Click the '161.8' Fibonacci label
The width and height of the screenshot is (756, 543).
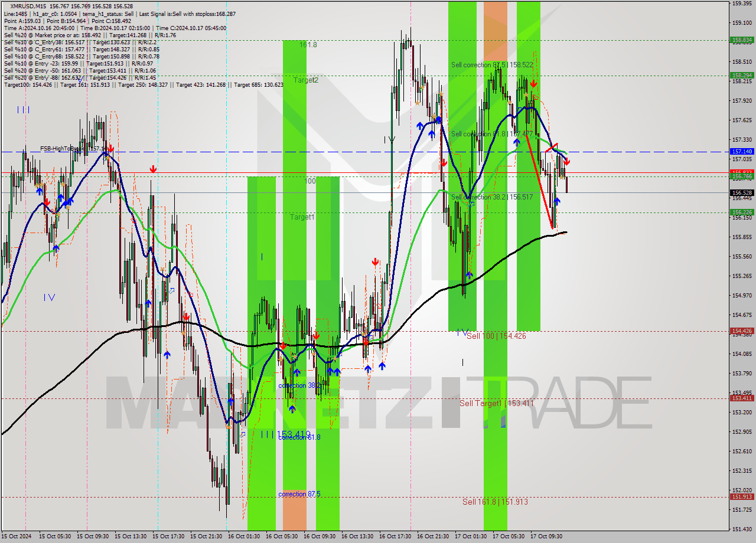coord(308,44)
